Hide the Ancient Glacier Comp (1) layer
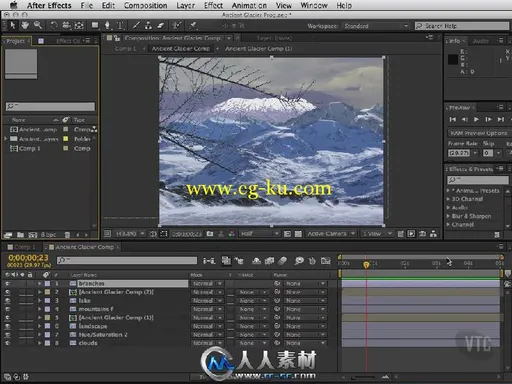Viewport: 512px width, 384px height. (7, 318)
